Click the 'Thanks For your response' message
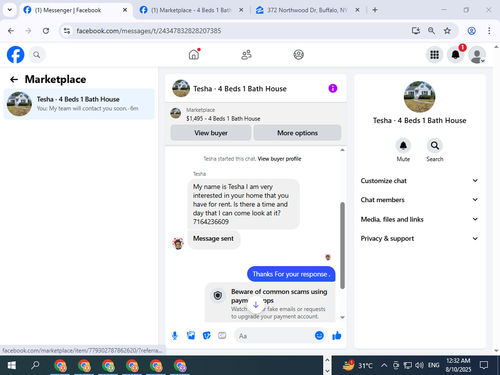500x375 pixels. click(291, 274)
